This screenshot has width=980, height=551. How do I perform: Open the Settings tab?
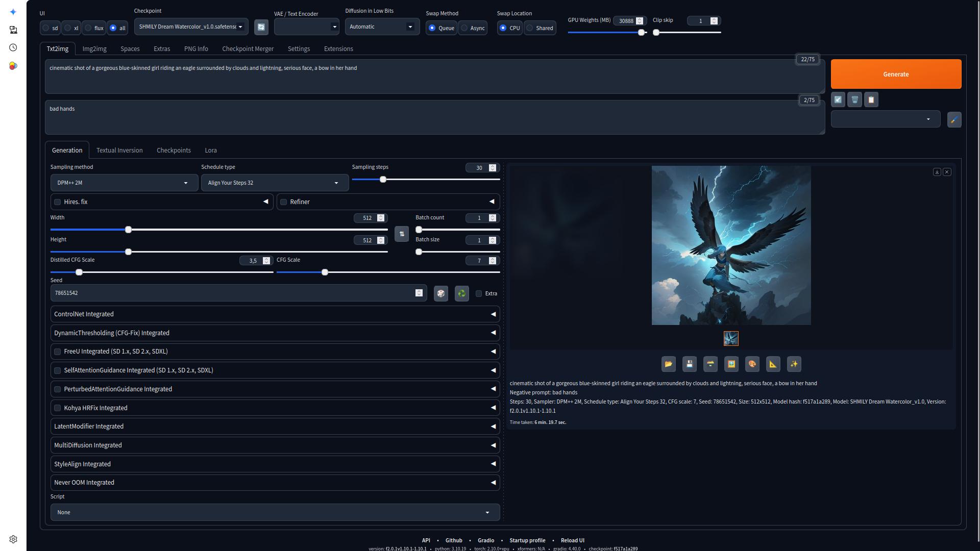pos(299,49)
